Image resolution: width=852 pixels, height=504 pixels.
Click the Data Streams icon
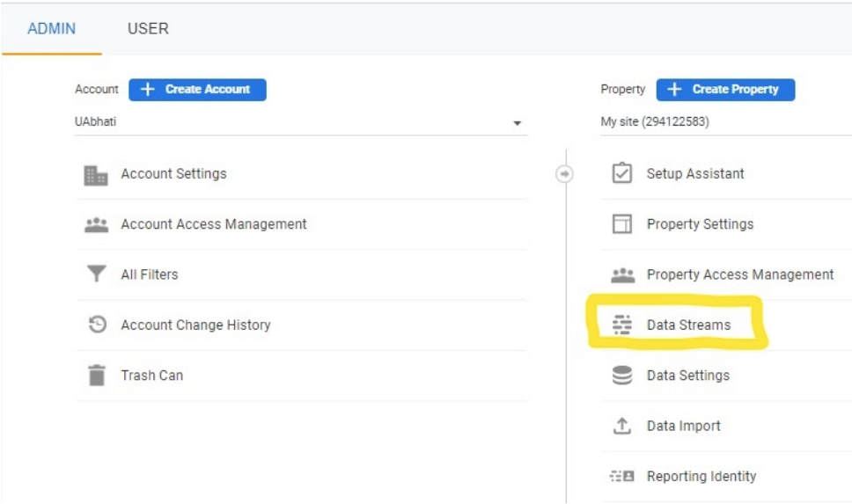(x=622, y=325)
